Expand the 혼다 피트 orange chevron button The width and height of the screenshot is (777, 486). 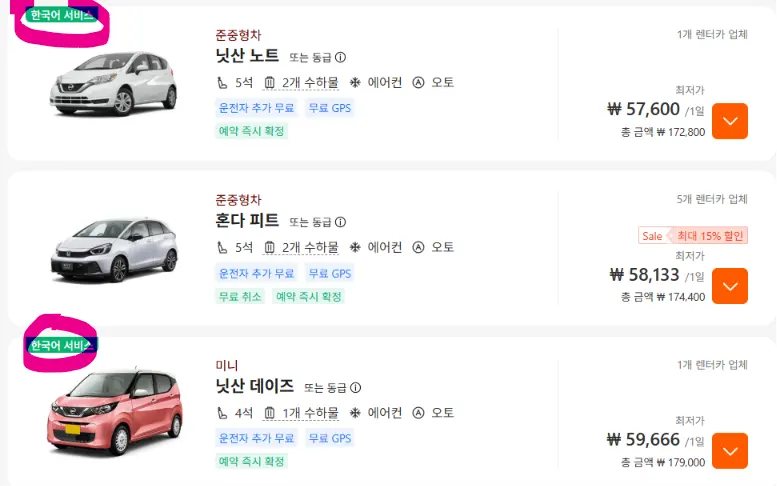730,286
